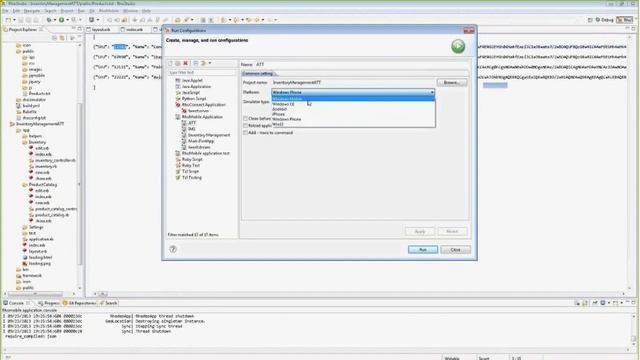Select InventoryManagement configuration in tree

click(x=209, y=135)
